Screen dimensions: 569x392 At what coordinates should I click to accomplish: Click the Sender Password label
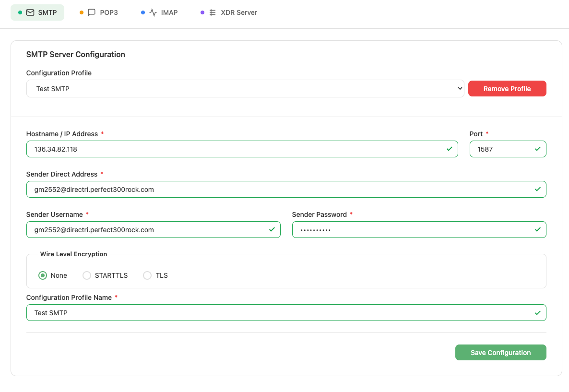pos(320,214)
